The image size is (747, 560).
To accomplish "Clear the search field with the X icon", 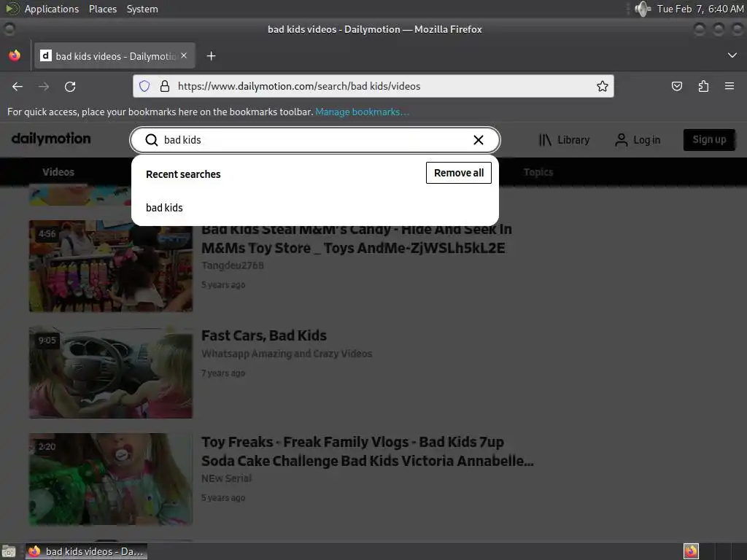I will pos(479,139).
